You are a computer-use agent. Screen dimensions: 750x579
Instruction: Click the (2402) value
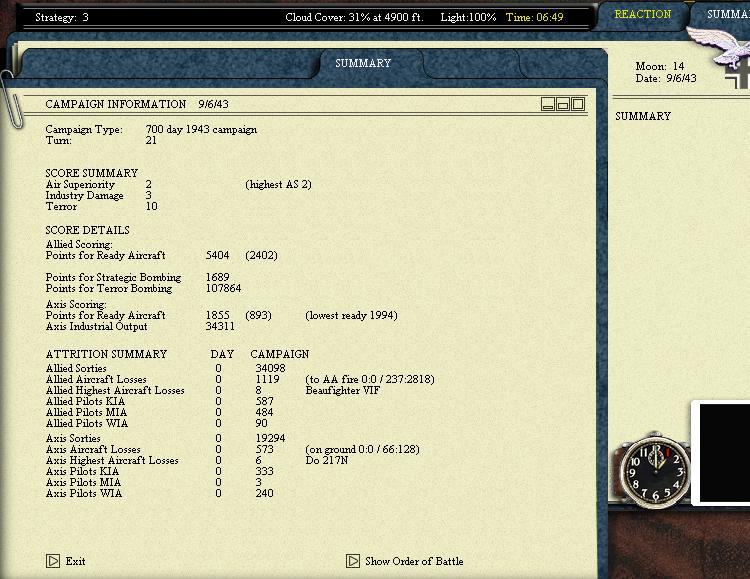[261, 256]
